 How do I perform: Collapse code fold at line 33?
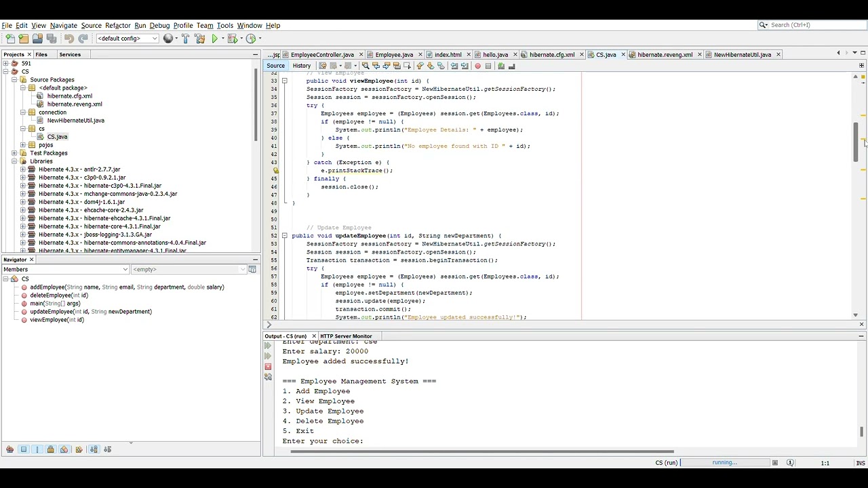285,81
